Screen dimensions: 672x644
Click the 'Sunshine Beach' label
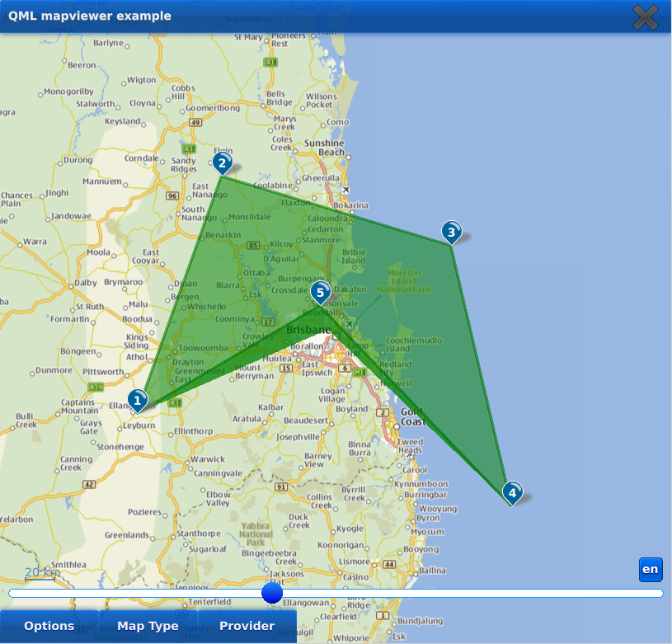click(x=324, y=148)
